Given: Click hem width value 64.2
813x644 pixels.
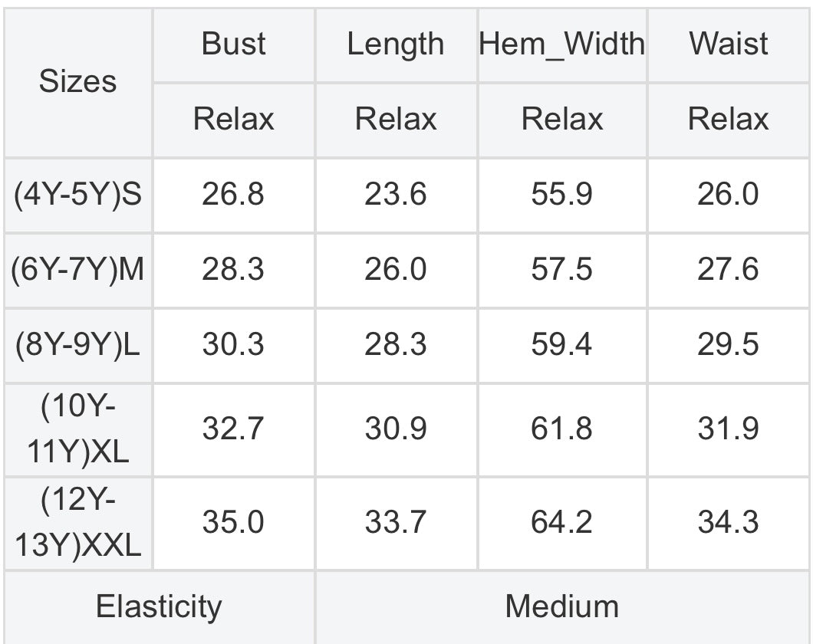Looking at the screenshot, I should (x=561, y=523).
